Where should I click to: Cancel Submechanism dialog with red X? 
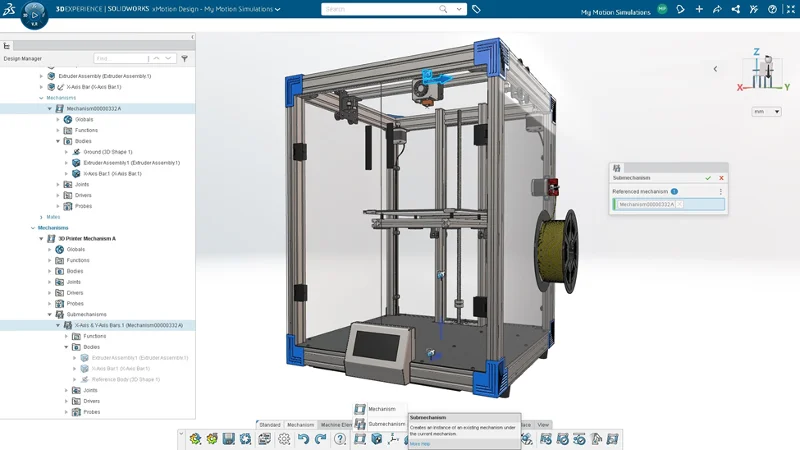point(721,178)
